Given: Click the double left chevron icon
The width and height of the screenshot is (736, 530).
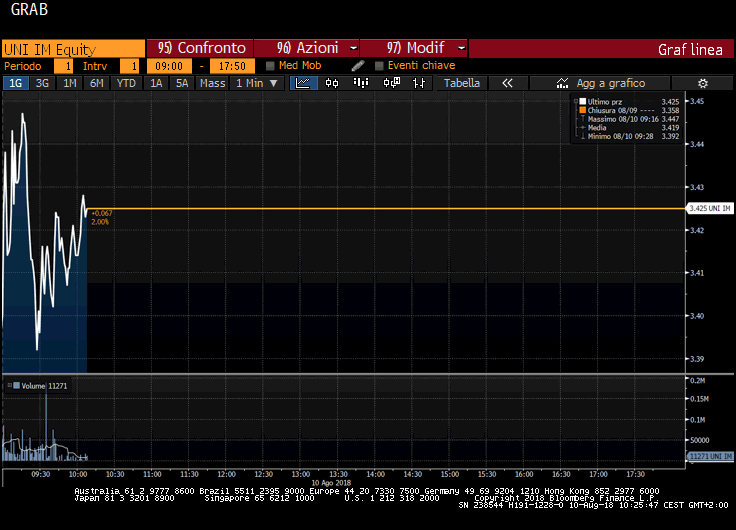Looking at the screenshot, I should 507,83.
